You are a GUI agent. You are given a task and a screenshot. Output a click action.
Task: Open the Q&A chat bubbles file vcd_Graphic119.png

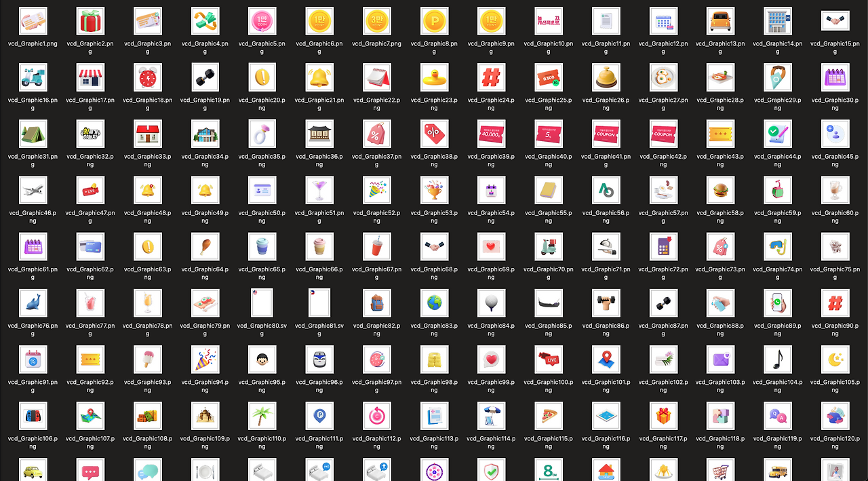coord(777,416)
